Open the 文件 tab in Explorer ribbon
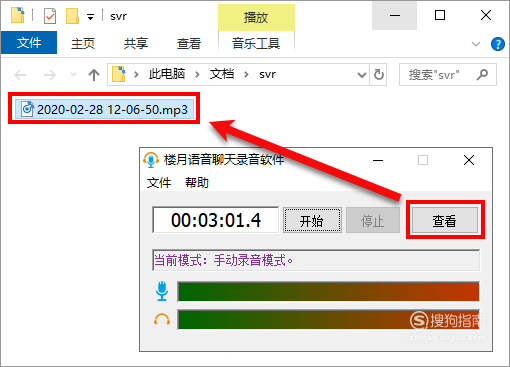The height and width of the screenshot is (367, 510). 29,43
